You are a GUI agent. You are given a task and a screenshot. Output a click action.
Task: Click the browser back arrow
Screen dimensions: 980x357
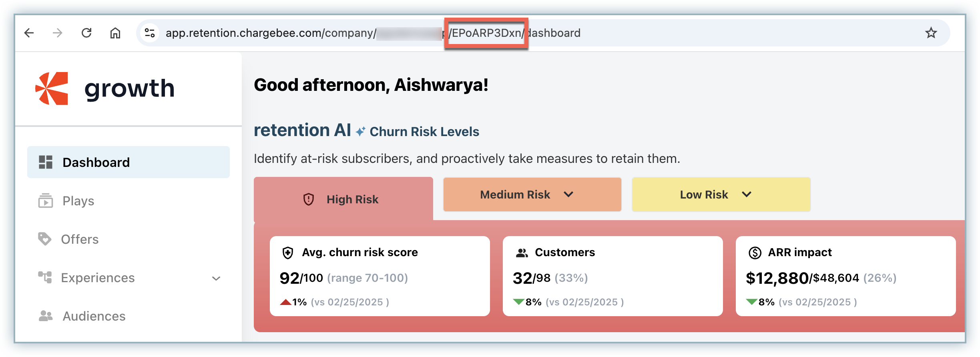29,33
